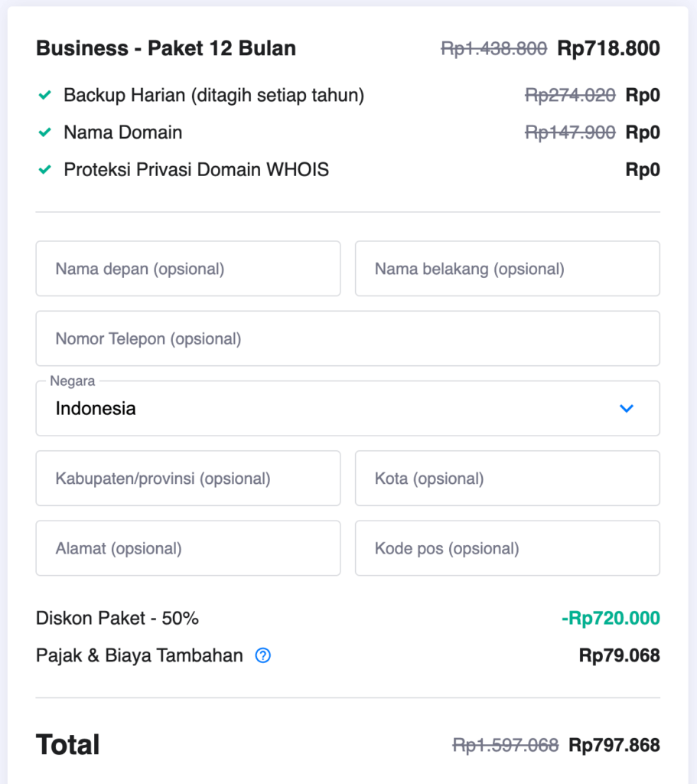Focus the Kode pos field
Image resolution: width=697 pixels, height=784 pixels.
[507, 548]
